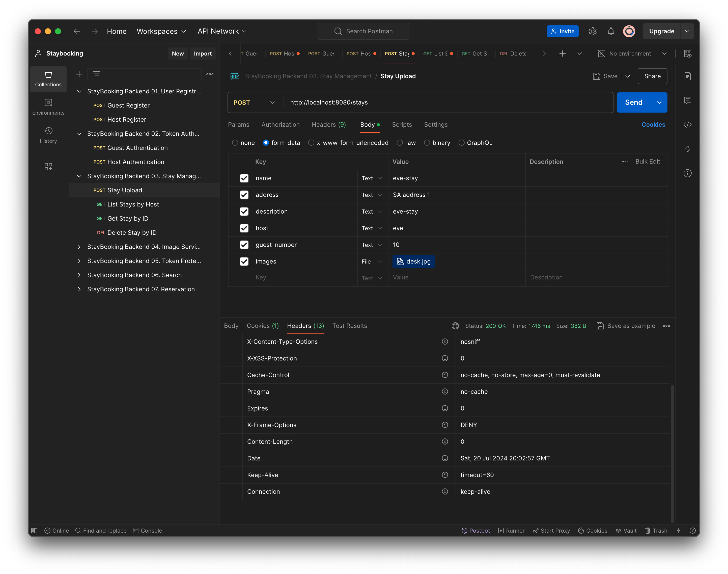Switch to the Scripts tab

(x=402, y=124)
